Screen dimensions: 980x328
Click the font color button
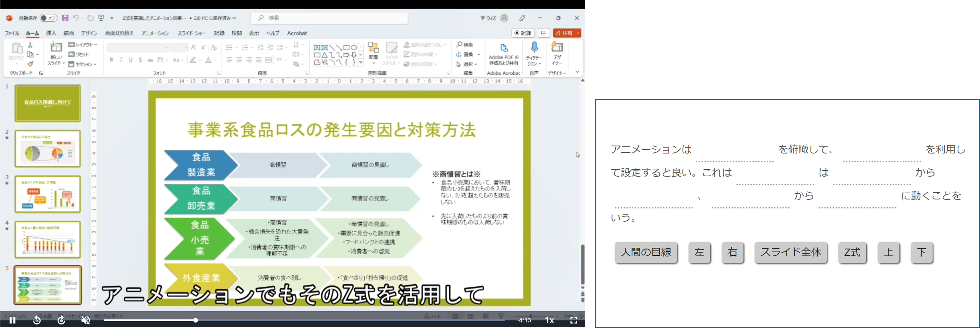208,60
